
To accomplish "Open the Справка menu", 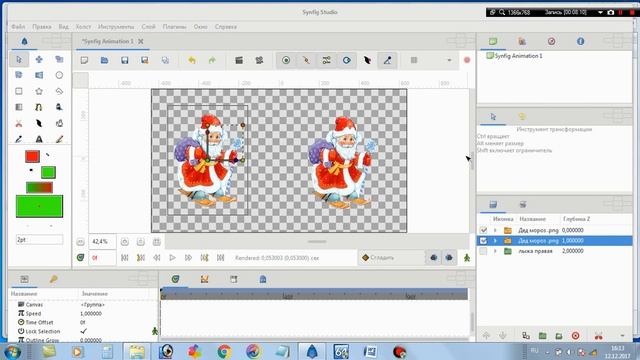I will 225,27.
